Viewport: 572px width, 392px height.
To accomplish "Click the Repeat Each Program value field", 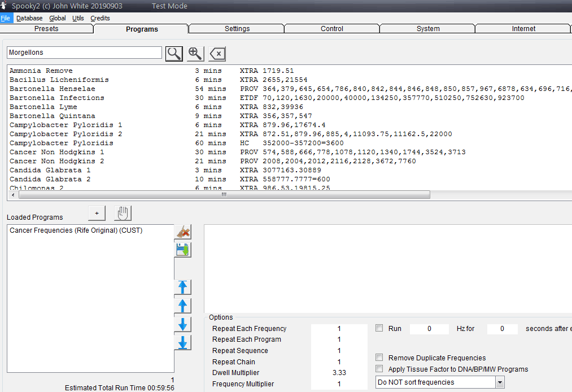I will pyautogui.click(x=339, y=339).
